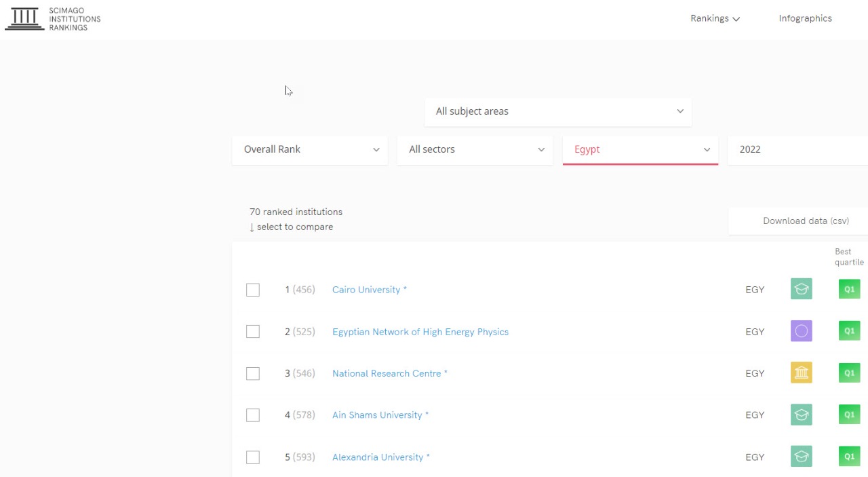Click the purple sector icon for Egyptian Network

[801, 331]
